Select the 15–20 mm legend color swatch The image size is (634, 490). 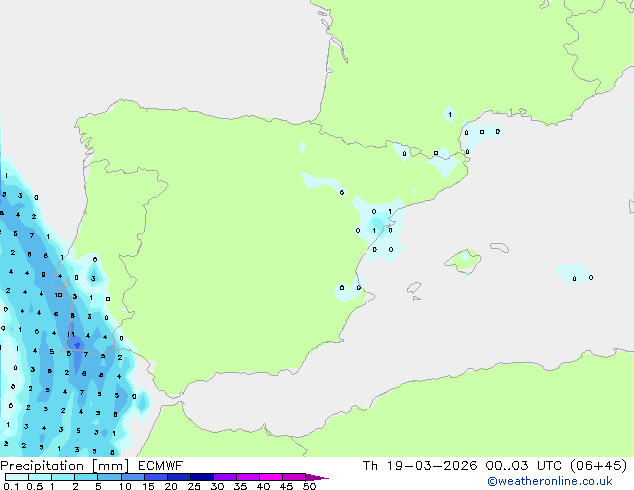tap(156, 477)
